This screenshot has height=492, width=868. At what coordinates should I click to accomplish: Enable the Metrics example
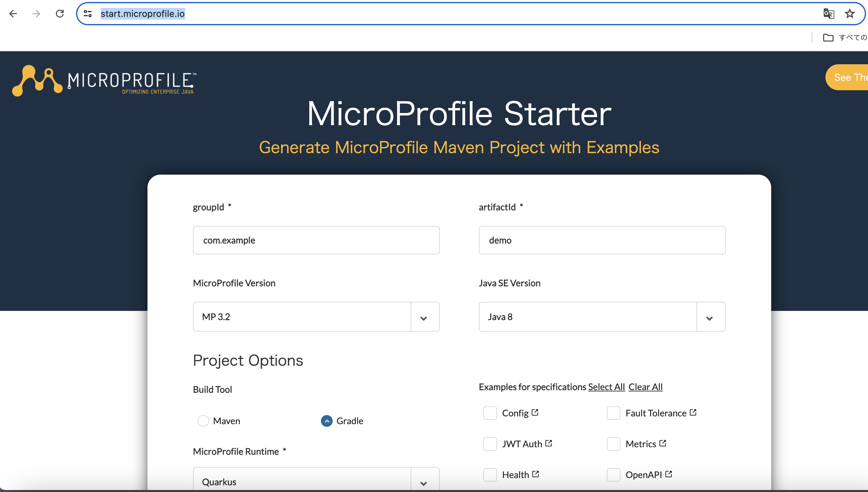(613, 444)
